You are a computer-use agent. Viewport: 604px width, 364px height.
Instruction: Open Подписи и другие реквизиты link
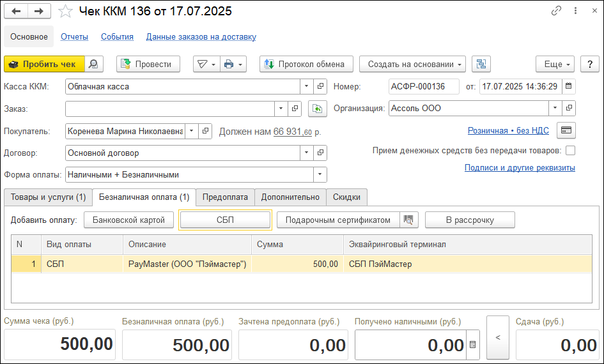click(520, 168)
